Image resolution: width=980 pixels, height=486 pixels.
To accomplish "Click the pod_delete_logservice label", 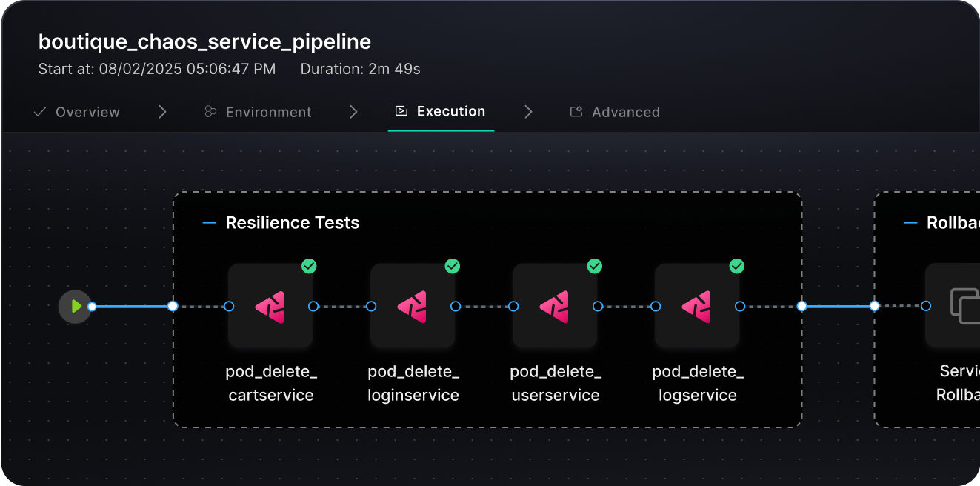I will click(698, 384).
